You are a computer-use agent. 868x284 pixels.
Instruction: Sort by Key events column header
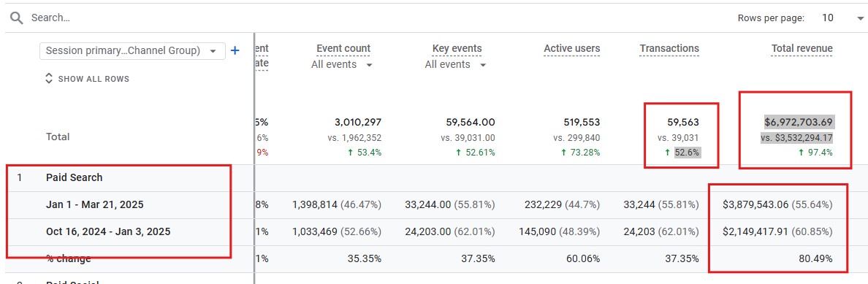coord(457,48)
